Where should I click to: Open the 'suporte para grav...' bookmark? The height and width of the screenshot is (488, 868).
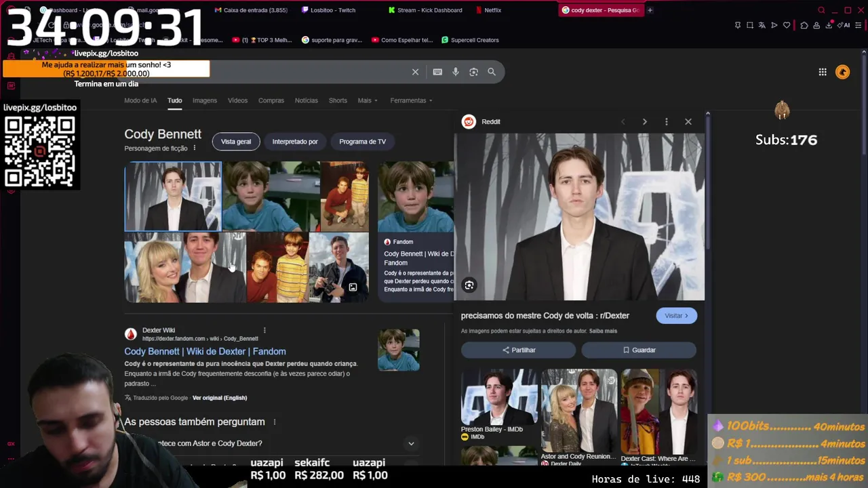point(332,40)
